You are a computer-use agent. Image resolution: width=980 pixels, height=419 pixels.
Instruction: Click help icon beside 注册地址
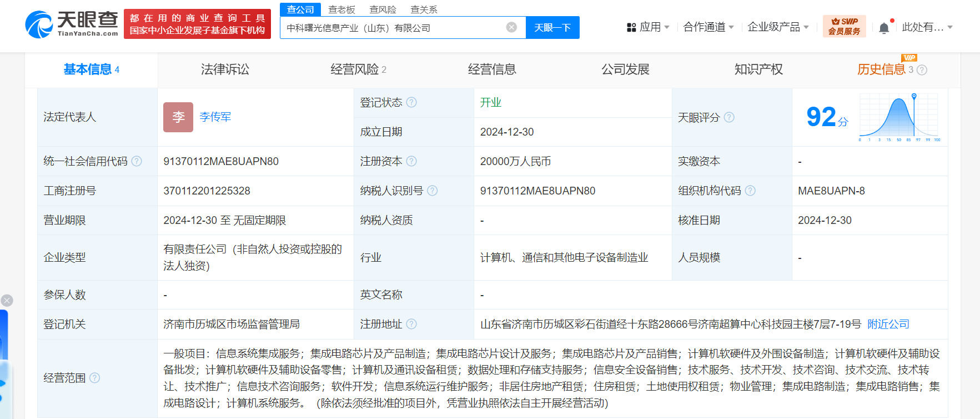click(411, 324)
